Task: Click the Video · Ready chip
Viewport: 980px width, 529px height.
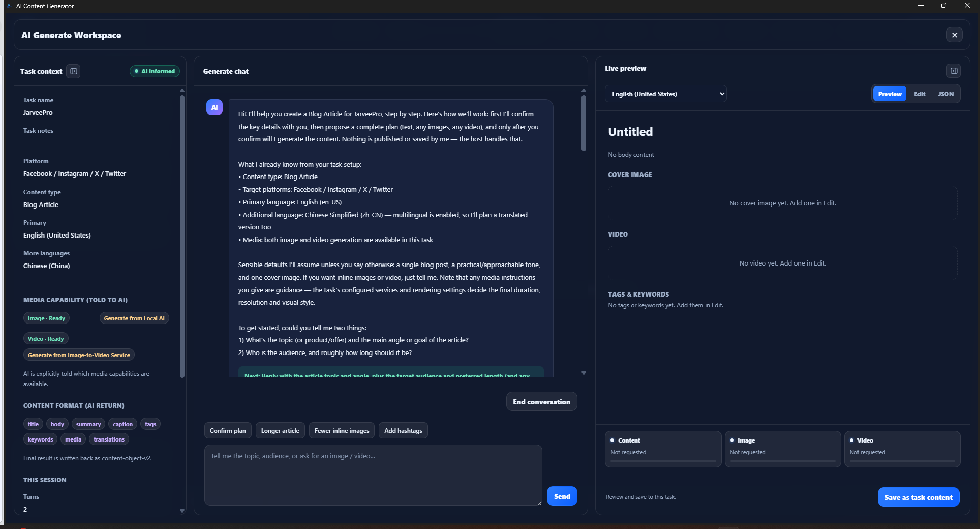Action: pos(46,339)
